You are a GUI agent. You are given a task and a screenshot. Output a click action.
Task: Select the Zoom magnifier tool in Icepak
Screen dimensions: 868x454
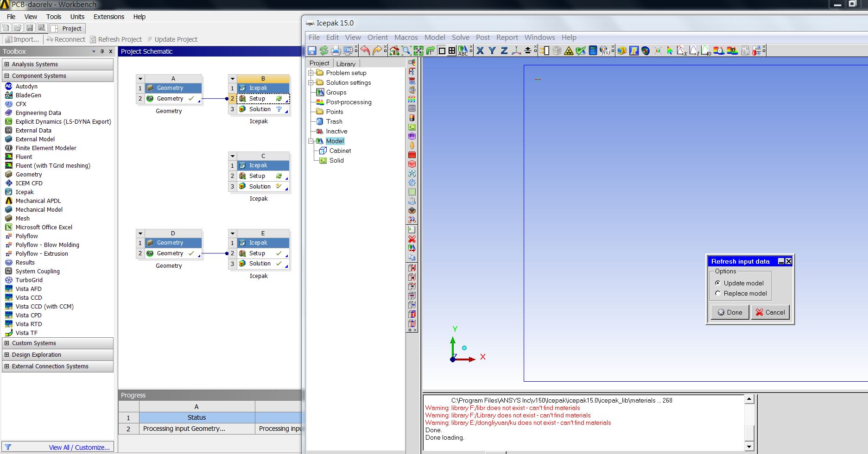(406, 50)
